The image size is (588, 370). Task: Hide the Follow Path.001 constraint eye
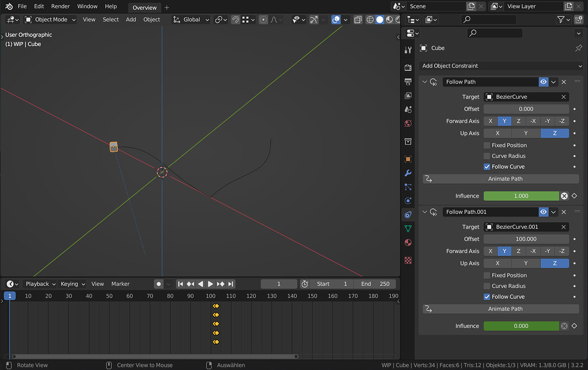543,212
